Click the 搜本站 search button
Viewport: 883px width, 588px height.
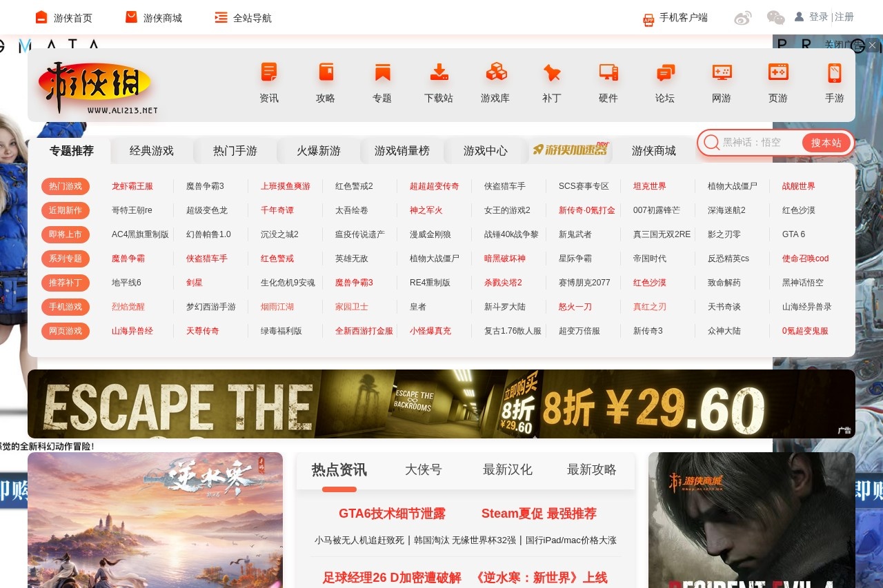point(826,143)
